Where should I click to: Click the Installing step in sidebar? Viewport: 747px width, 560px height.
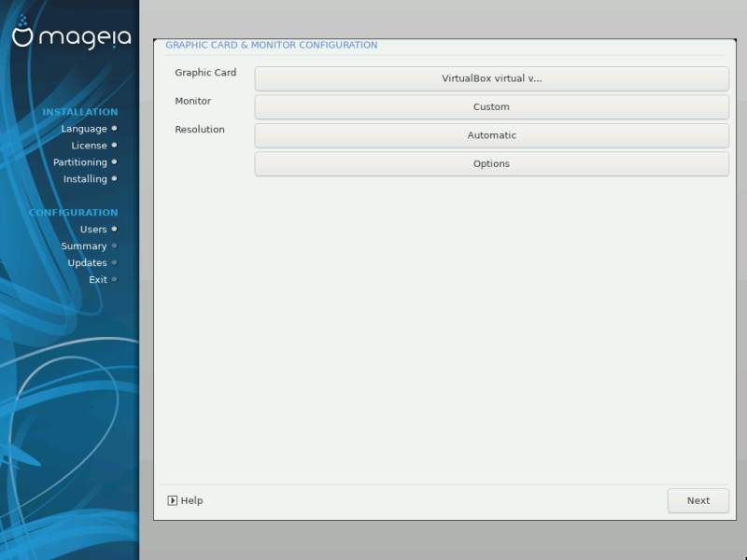(x=85, y=179)
